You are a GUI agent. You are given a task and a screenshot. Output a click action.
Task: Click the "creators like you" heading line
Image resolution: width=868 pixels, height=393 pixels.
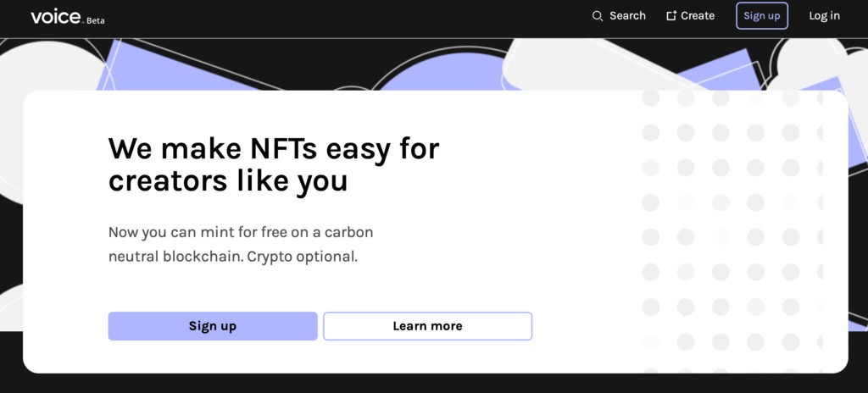[x=227, y=180]
